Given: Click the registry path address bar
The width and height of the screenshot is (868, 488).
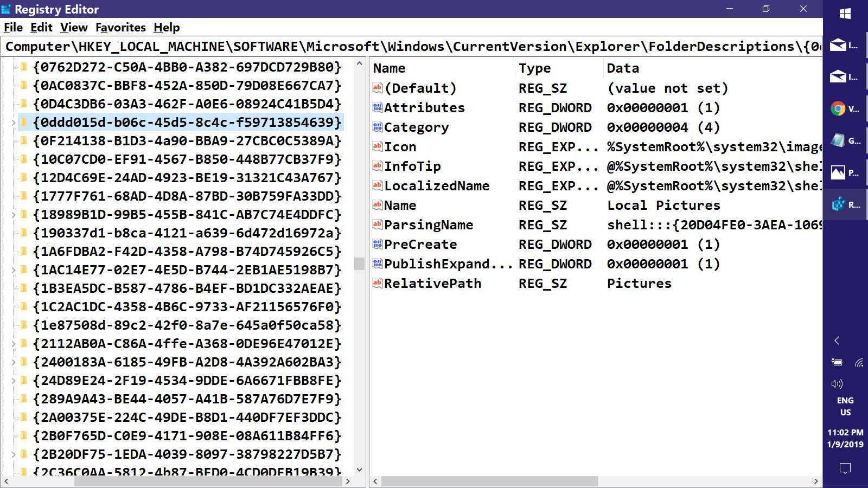Looking at the screenshot, I should point(412,47).
